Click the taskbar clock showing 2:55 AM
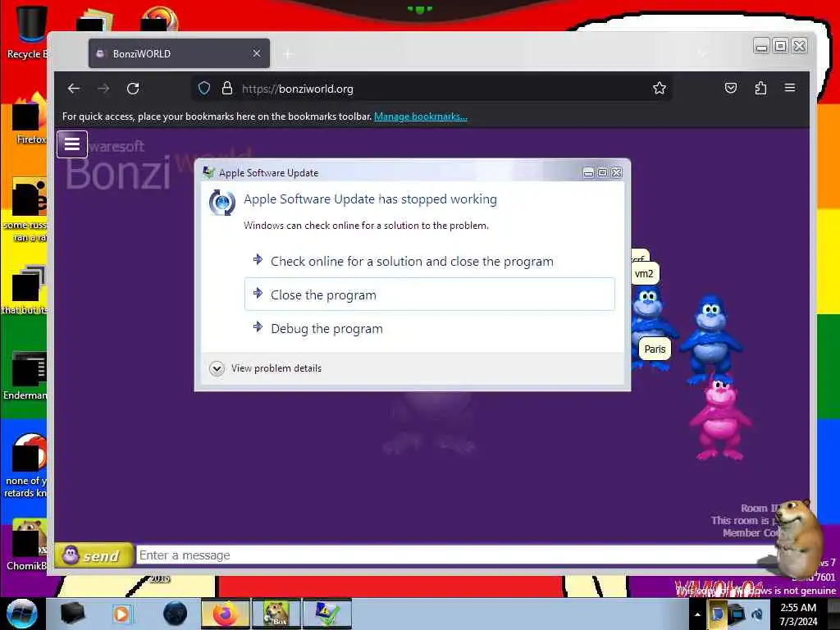 pyautogui.click(x=798, y=614)
